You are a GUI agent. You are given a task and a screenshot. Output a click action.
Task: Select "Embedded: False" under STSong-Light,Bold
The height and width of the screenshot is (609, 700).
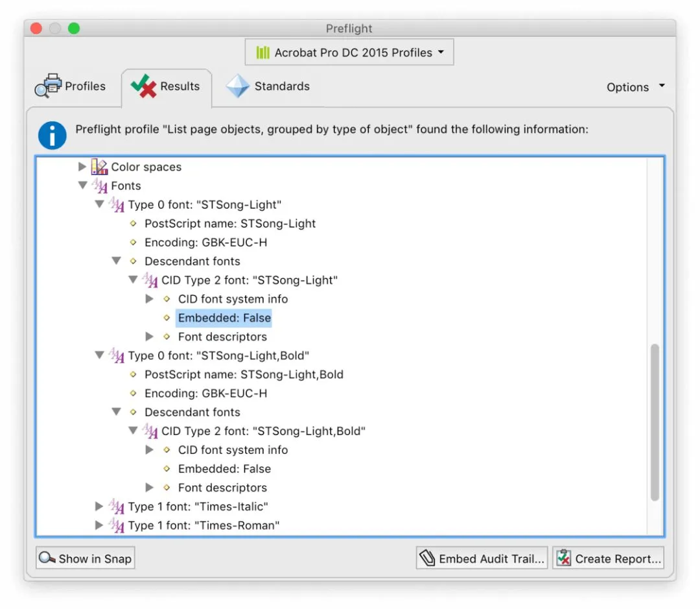224,469
